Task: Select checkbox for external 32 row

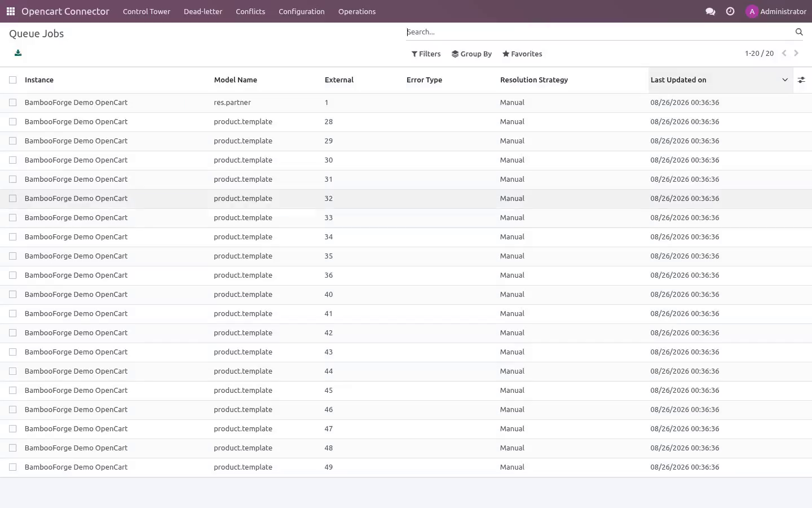Action: point(13,199)
